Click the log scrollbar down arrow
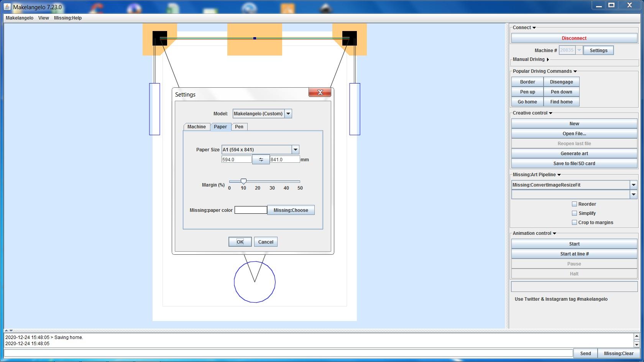Viewport: 644px width, 362px height. coord(637,344)
